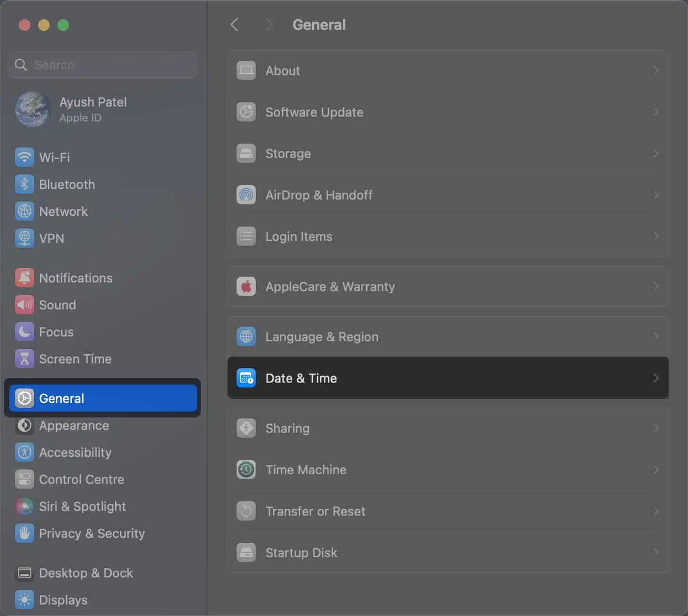The height and width of the screenshot is (616, 688).
Task: Select the Wi-Fi settings icon
Action: (24, 157)
